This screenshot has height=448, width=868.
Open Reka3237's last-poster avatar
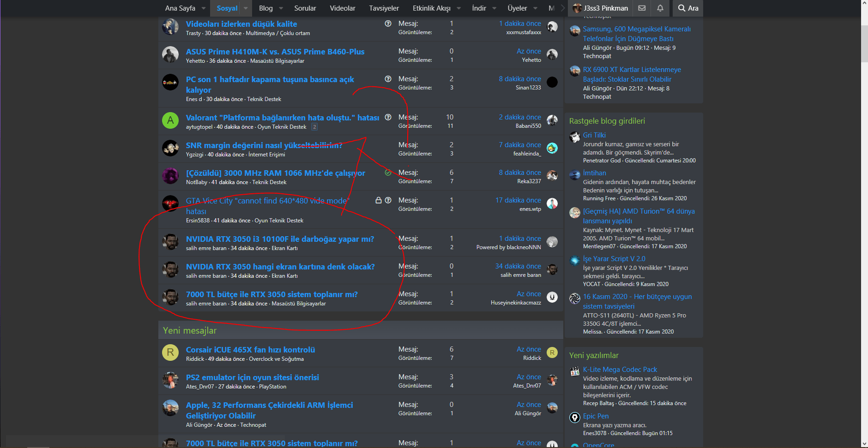(x=552, y=176)
